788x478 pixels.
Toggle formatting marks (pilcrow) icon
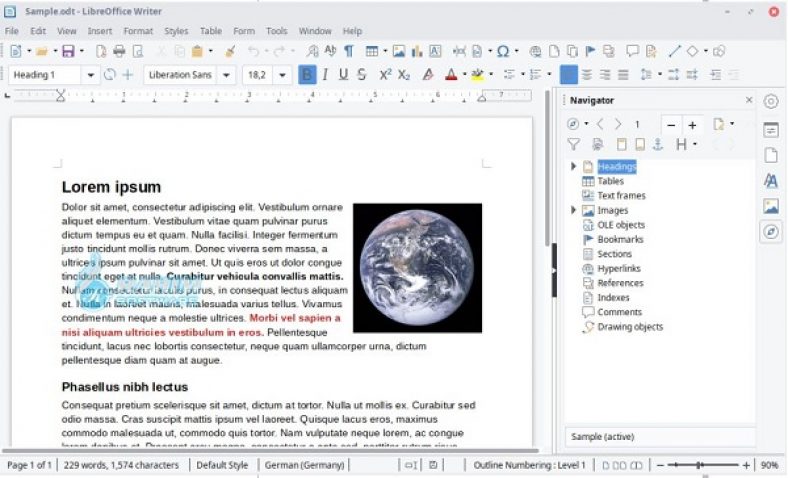coord(348,51)
